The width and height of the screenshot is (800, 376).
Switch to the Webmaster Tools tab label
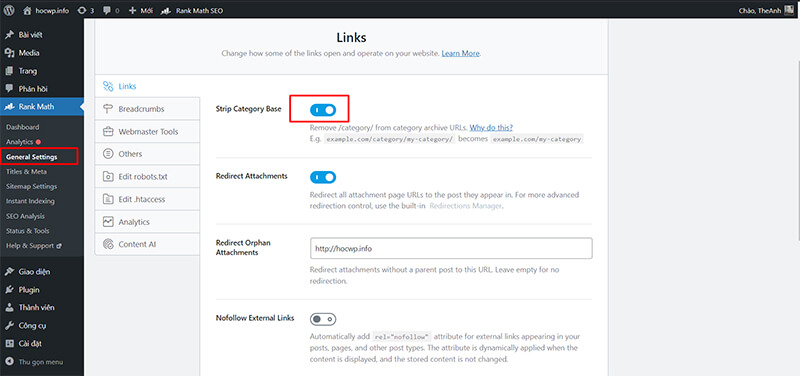[x=148, y=131]
